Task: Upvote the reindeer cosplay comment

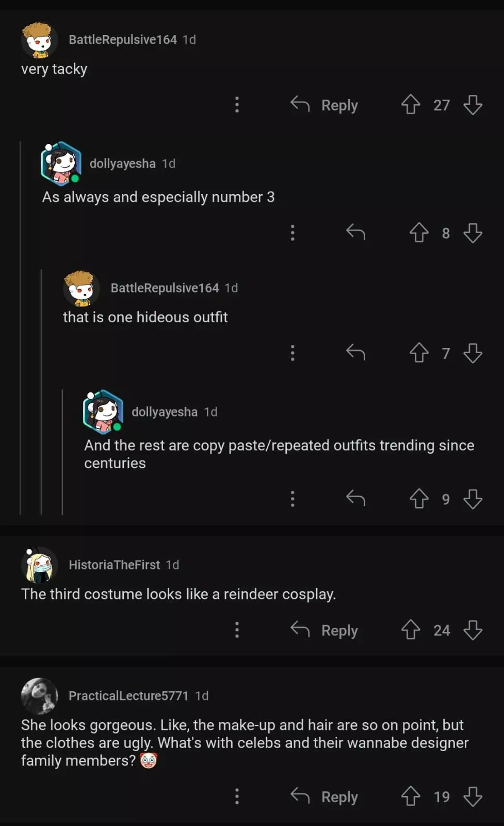Action: click(x=411, y=630)
